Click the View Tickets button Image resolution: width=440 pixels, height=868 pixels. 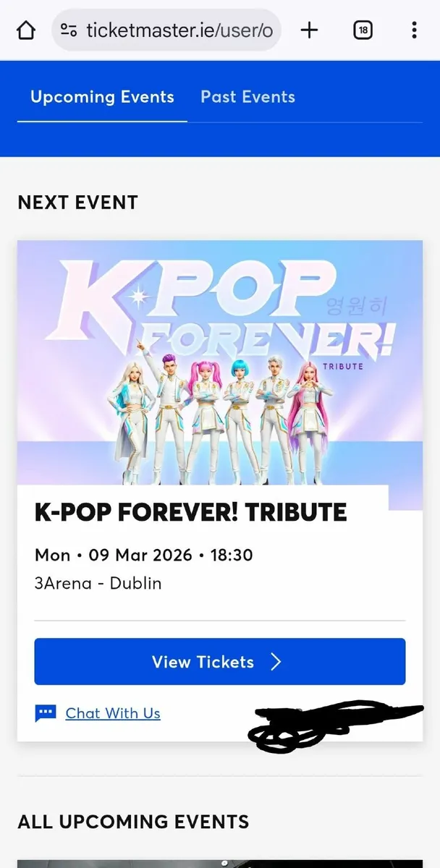219,661
